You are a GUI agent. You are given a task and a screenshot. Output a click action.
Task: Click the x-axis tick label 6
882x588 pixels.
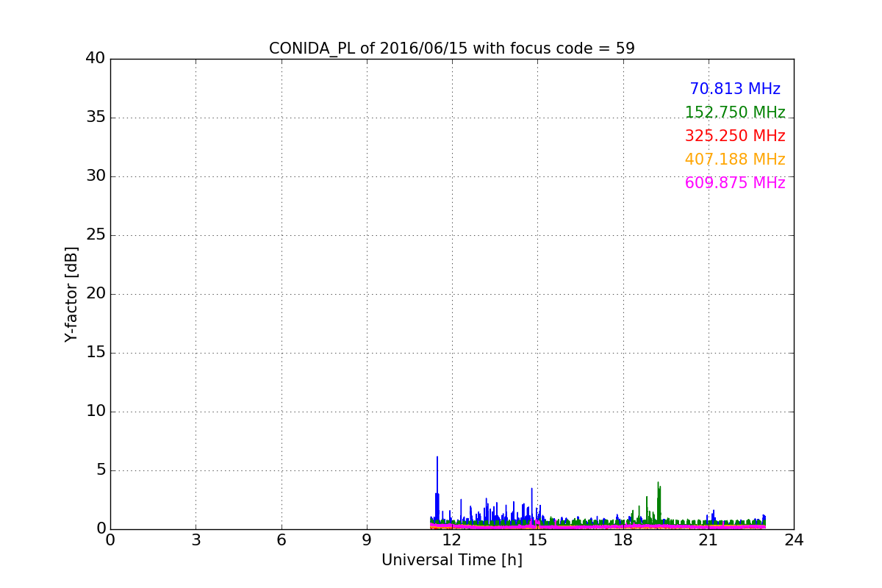tap(281, 540)
